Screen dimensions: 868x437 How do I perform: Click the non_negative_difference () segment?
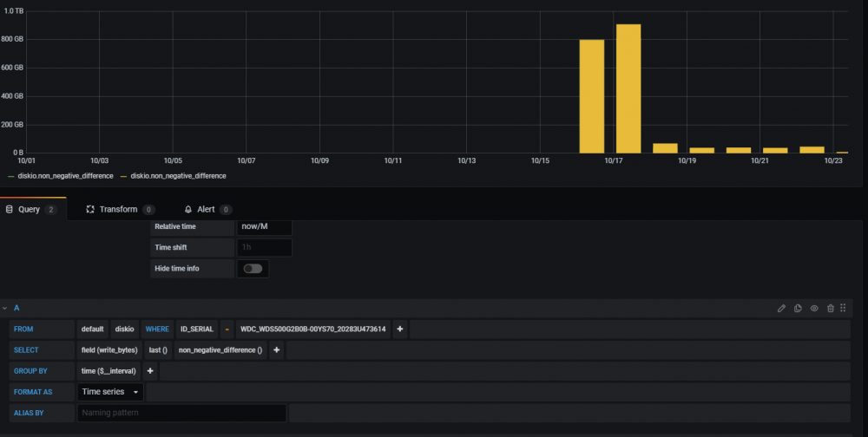[x=220, y=350]
